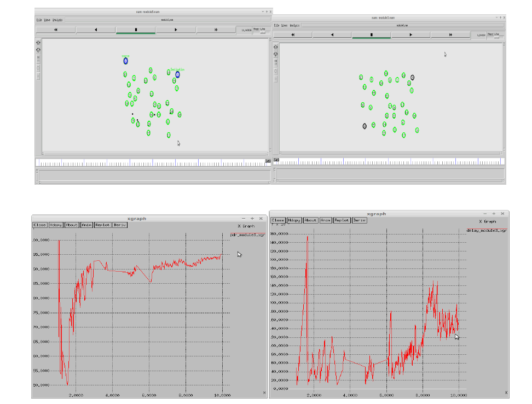The image size is (532, 404).
Task: Click fast forward in right NAM window
Action: click(x=450, y=34)
